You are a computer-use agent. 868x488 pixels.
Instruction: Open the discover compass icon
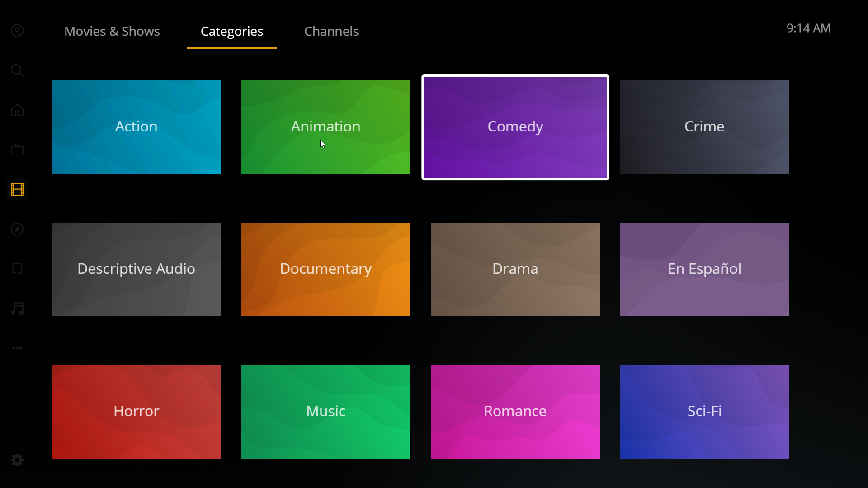[17, 229]
